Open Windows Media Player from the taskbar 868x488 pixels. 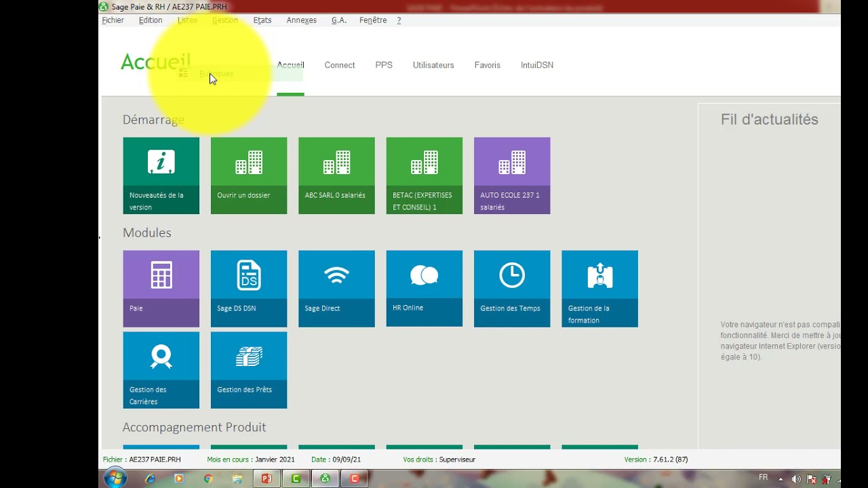coord(179,479)
